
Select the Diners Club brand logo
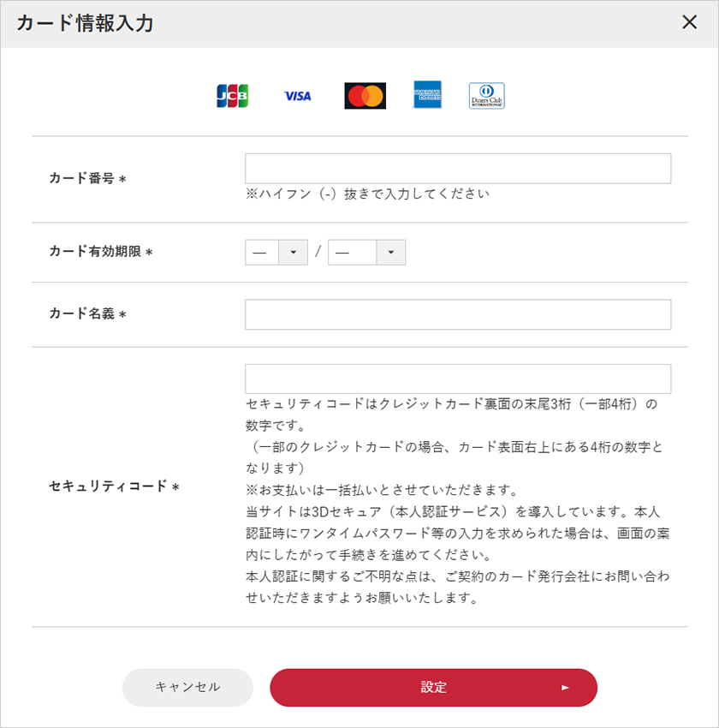[x=486, y=95]
